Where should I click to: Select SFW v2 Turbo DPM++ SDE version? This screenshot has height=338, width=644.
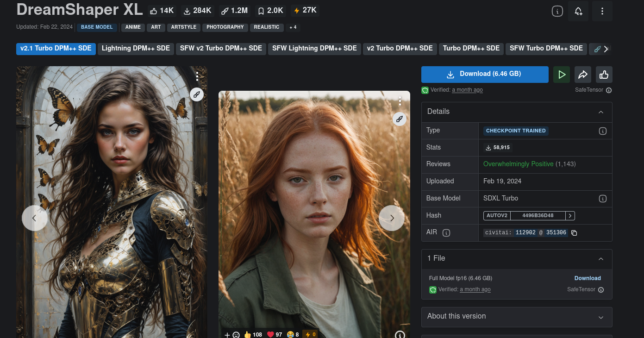(x=221, y=49)
